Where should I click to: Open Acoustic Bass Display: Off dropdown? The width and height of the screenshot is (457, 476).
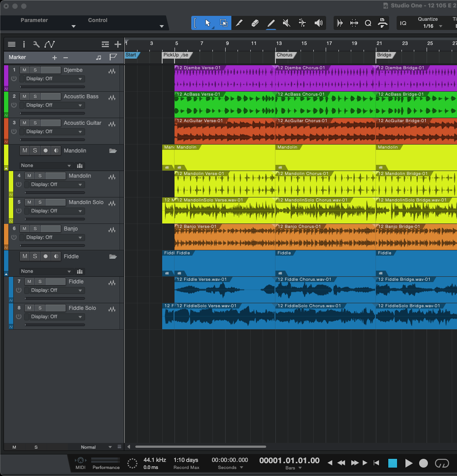click(x=54, y=105)
